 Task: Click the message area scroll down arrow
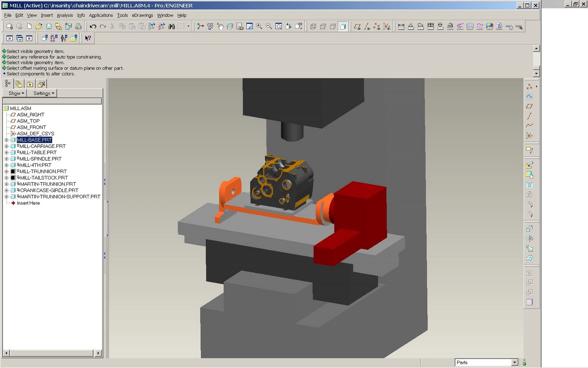537,74
